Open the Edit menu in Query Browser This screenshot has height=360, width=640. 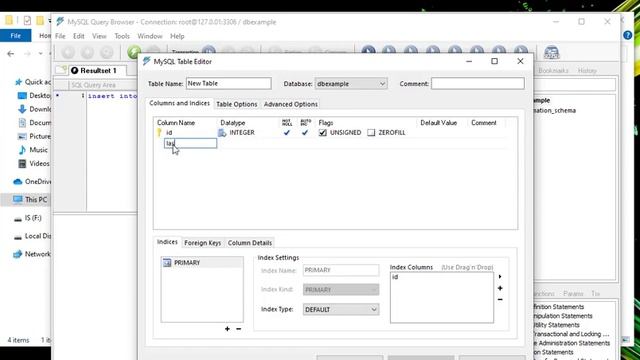tap(79, 36)
